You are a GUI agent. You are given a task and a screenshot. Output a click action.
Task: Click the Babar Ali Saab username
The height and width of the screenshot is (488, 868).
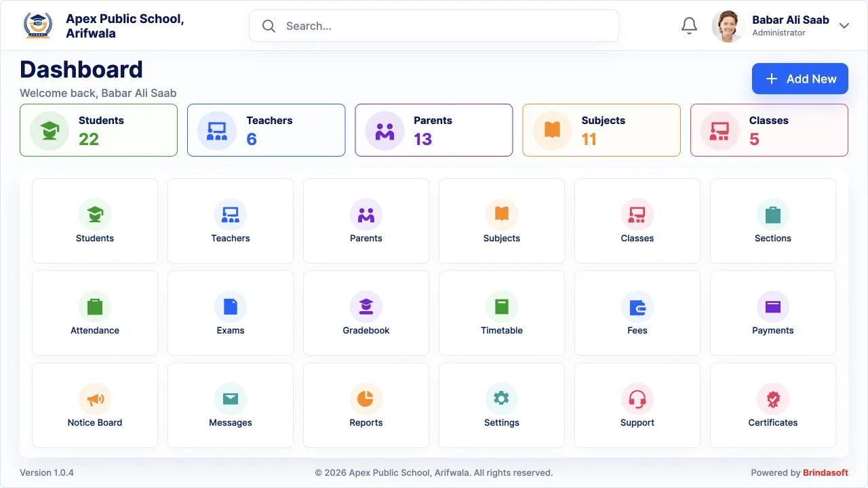tap(791, 20)
